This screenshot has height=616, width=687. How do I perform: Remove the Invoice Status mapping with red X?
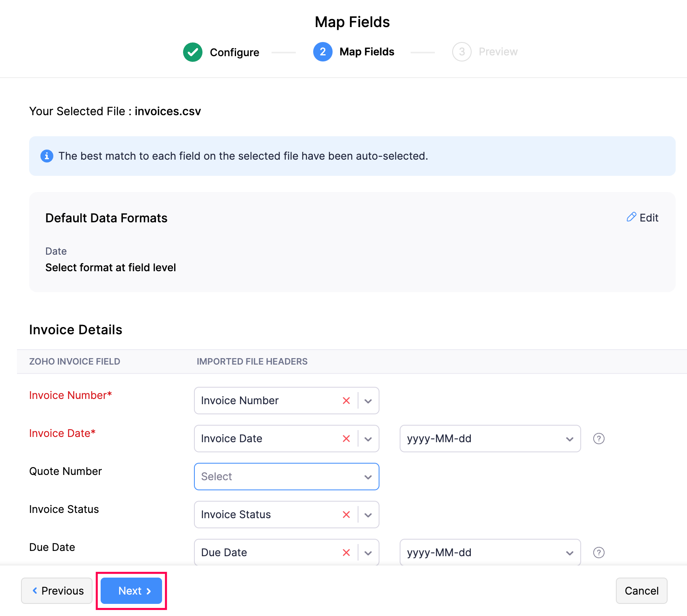tap(346, 515)
